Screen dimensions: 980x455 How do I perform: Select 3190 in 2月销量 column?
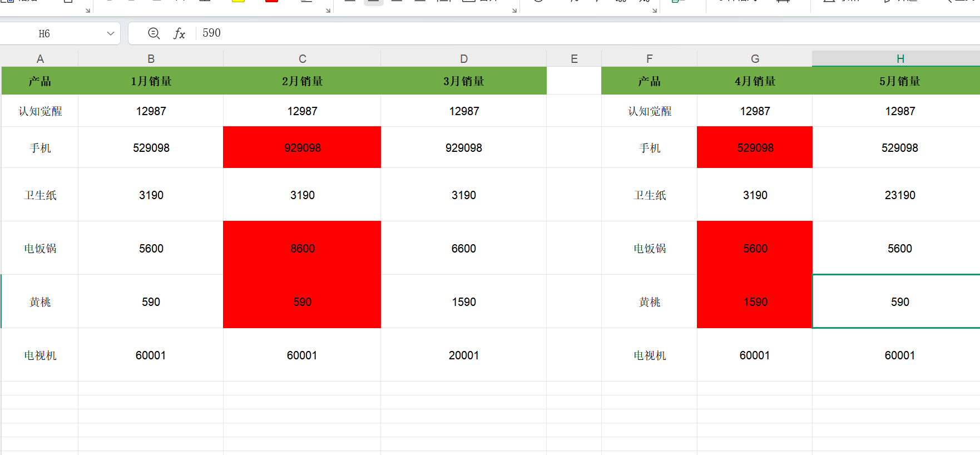pos(302,195)
